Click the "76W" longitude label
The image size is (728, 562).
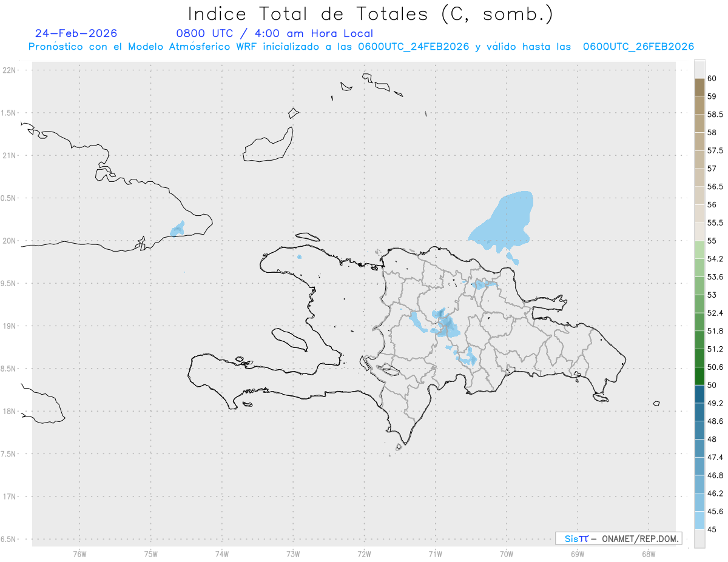click(x=79, y=554)
